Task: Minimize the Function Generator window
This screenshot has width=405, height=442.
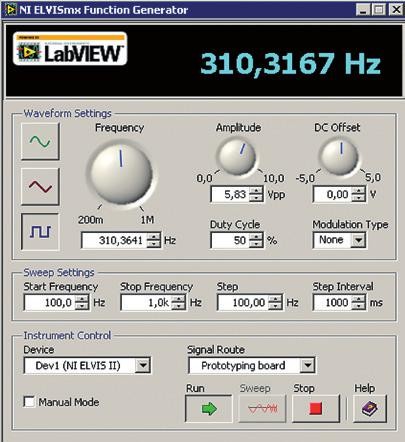Action: [x=363, y=10]
